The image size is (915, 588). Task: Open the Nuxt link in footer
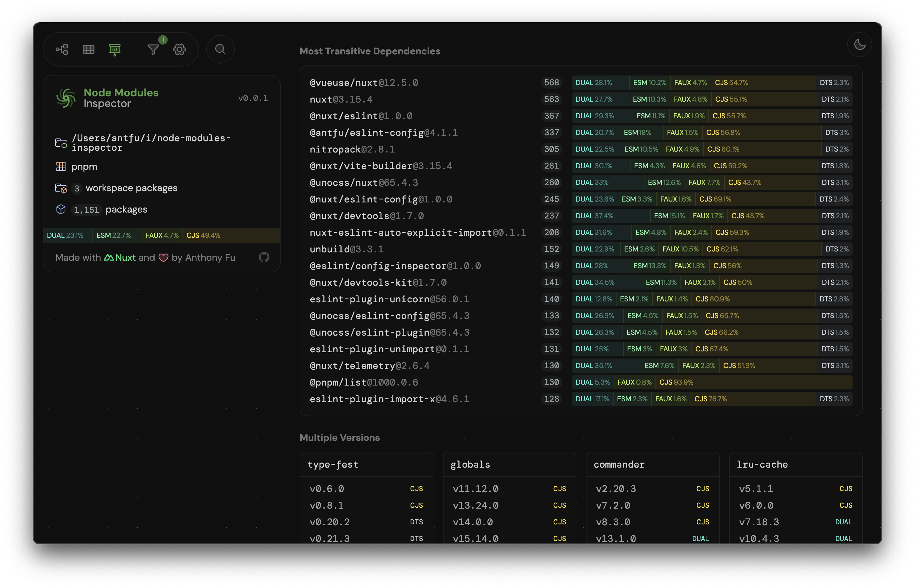pos(120,257)
